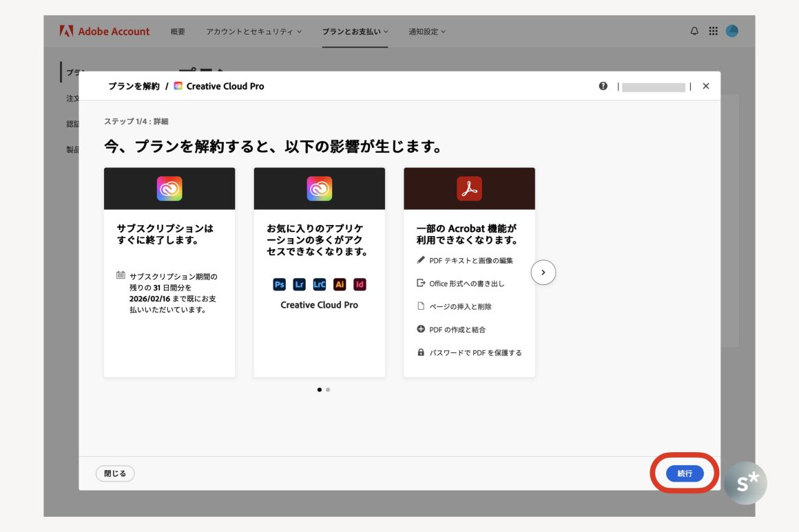Click the Lightroom Classic app icon
This screenshot has height=532, width=799.
[x=320, y=284]
